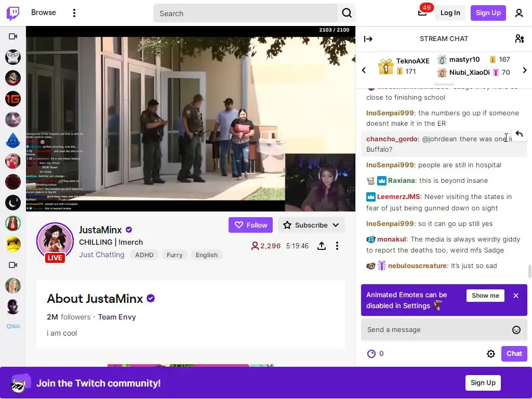Open the user profile icon menu
The image size is (532, 399).
[x=519, y=13]
